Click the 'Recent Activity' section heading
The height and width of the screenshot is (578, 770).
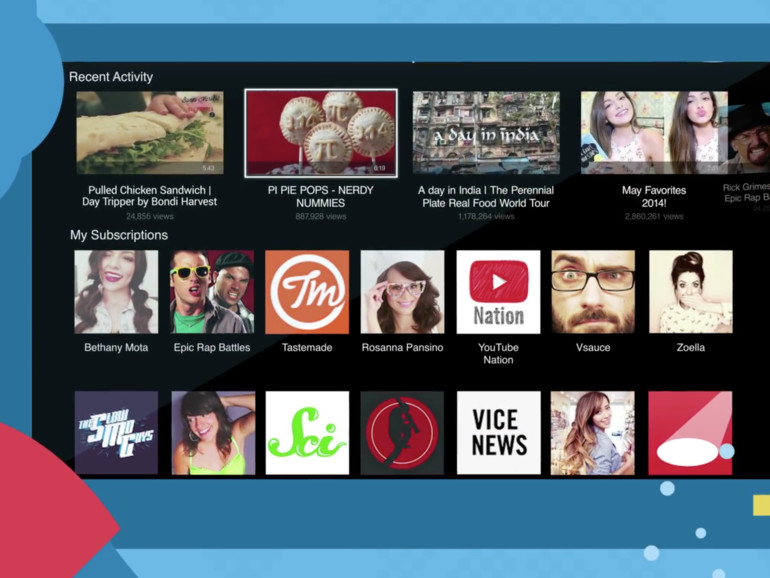111,77
